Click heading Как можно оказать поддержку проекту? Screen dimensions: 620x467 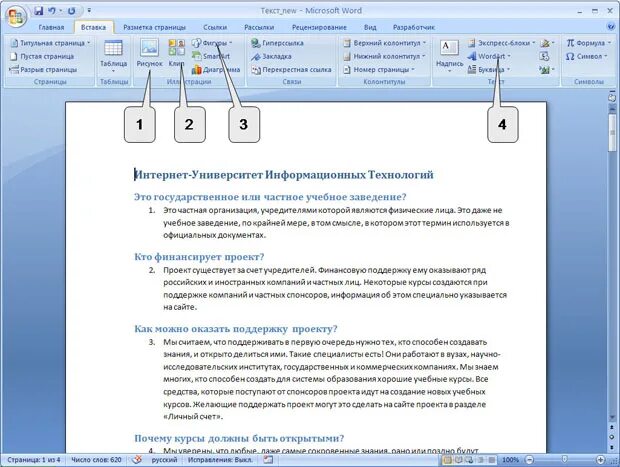point(236,329)
